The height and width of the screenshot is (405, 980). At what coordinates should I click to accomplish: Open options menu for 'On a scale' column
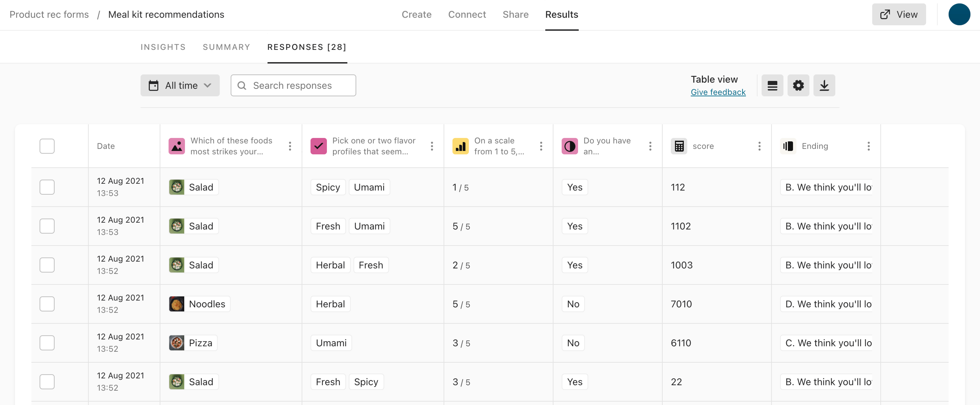(541, 146)
